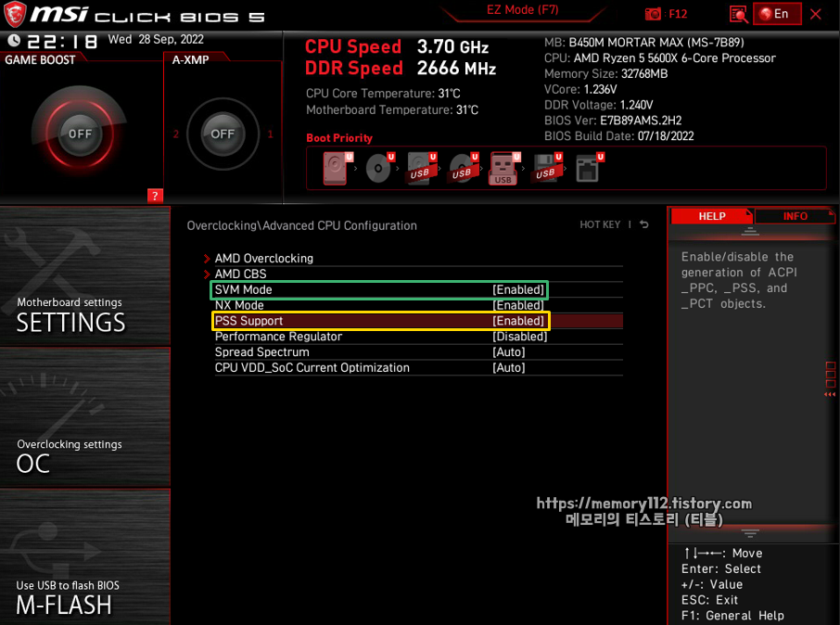Click the clock icon beside the time

[14, 40]
